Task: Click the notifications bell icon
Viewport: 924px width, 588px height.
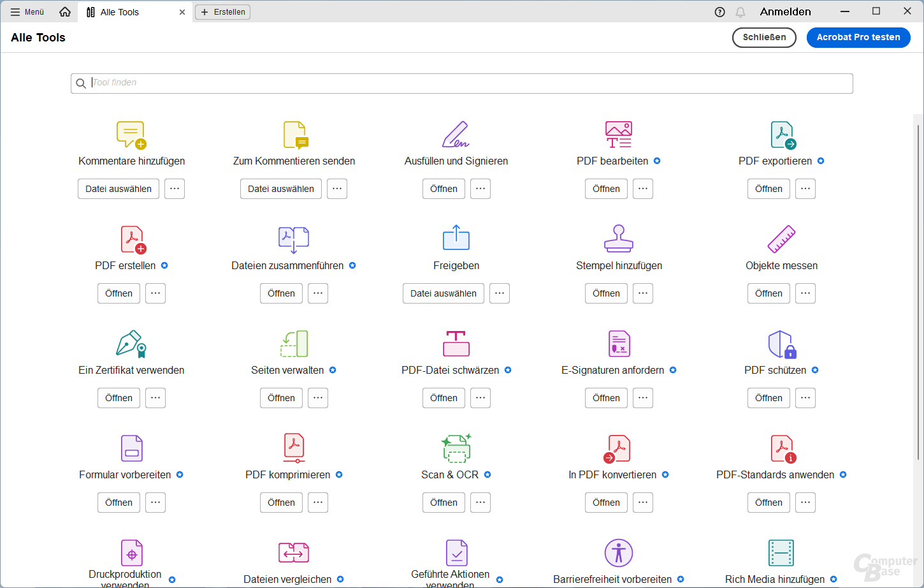Action: click(x=740, y=12)
